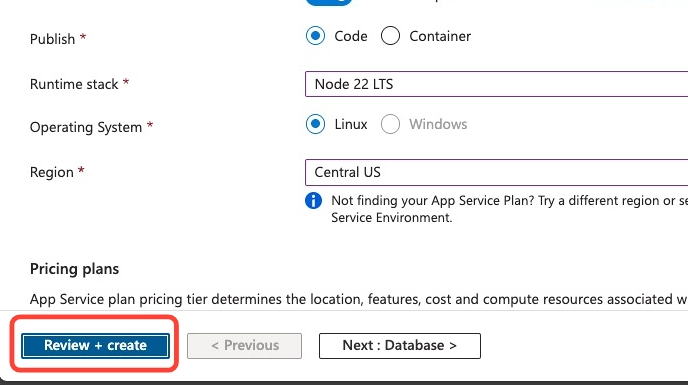
Task: Open the Runtime stack dropdown showing Node 22 LTS
Action: [x=496, y=84]
